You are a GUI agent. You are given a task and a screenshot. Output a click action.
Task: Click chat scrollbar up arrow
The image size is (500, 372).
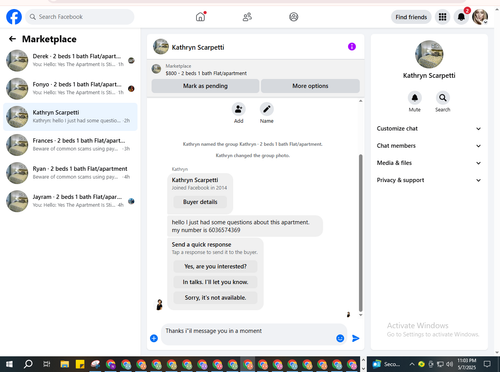360,101
